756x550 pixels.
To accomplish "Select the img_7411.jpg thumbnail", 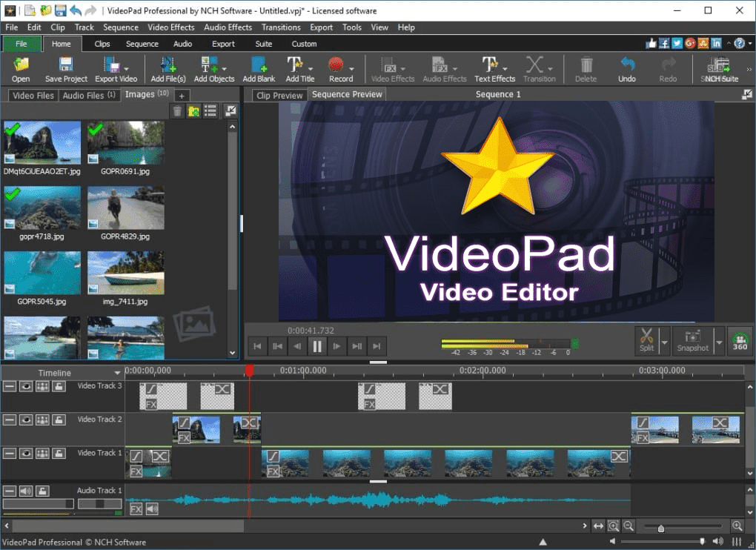I will coord(125,273).
